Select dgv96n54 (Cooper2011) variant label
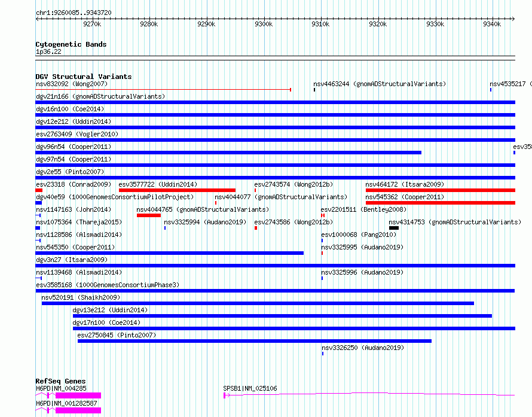The width and height of the screenshot is (532, 417). tap(74, 147)
